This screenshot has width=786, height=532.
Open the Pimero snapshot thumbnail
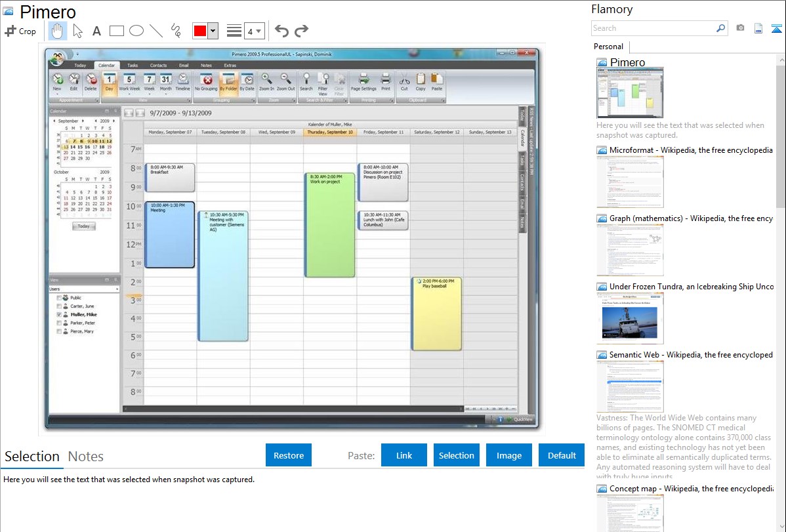click(x=630, y=93)
